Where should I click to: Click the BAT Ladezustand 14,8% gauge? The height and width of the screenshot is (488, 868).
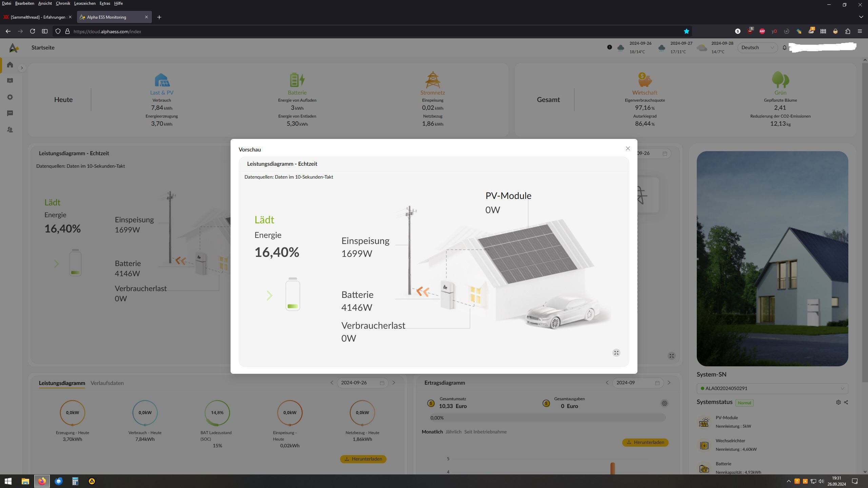217,413
